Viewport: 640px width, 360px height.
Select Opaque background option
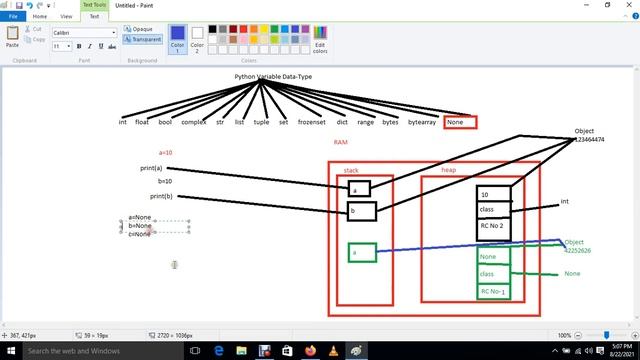138,29
